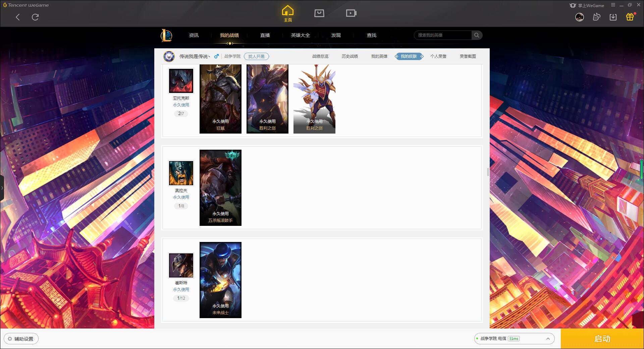Open the 未来战士 skin card
This screenshot has width=644, height=349.
pyautogui.click(x=220, y=280)
